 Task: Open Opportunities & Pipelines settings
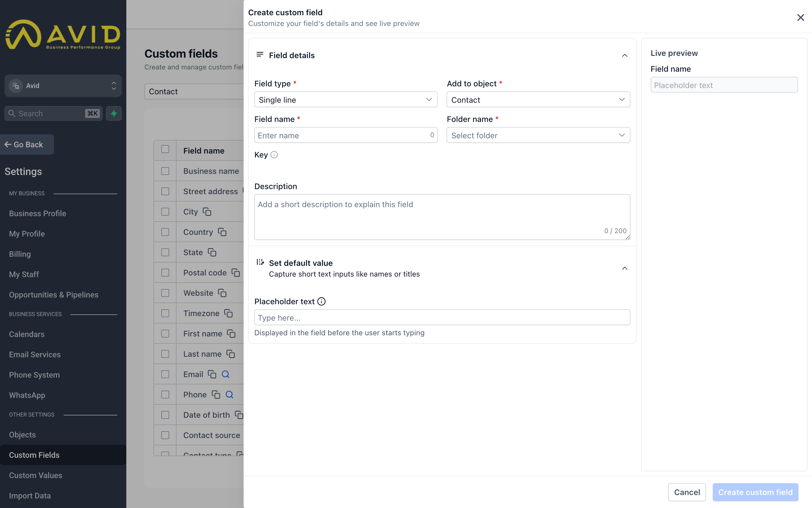click(x=54, y=295)
